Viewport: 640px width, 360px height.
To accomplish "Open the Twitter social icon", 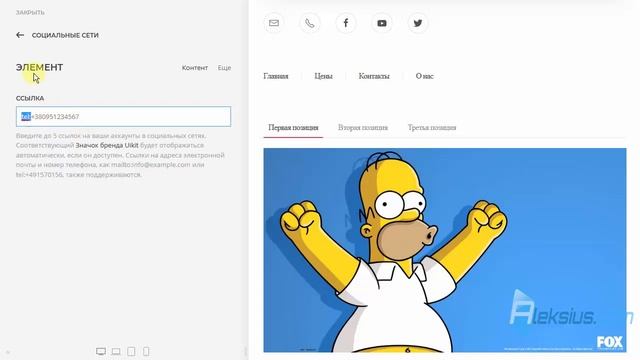I will 418,23.
